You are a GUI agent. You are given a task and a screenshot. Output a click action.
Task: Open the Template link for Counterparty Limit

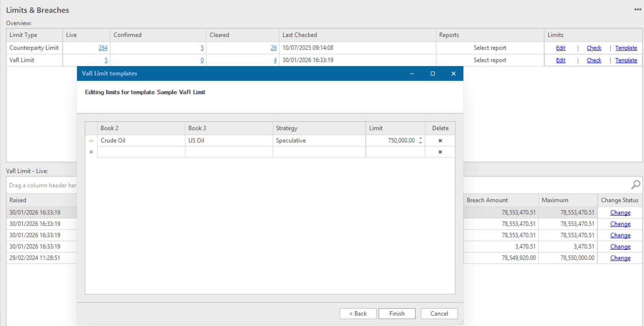(x=626, y=48)
